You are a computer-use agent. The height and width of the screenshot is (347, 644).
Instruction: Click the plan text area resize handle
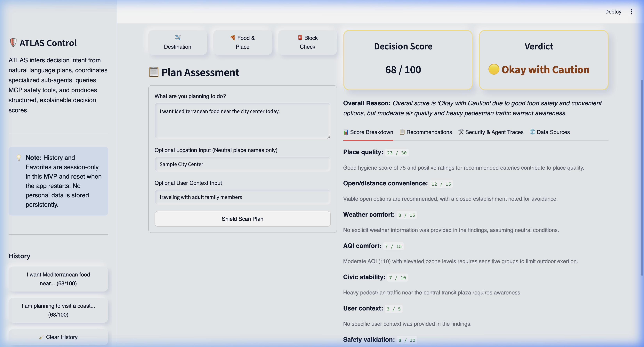coord(328,137)
